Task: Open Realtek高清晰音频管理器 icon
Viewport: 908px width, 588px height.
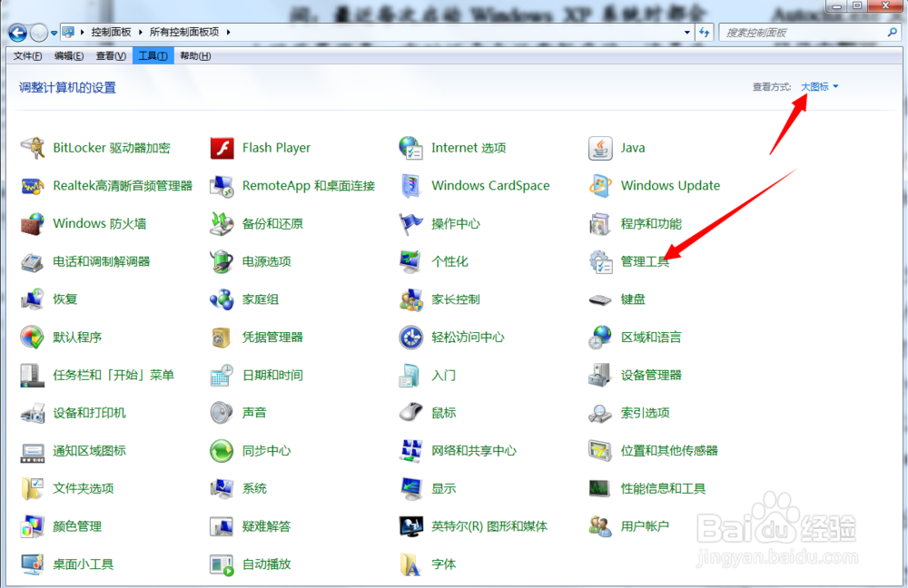Action: pyautogui.click(x=33, y=186)
